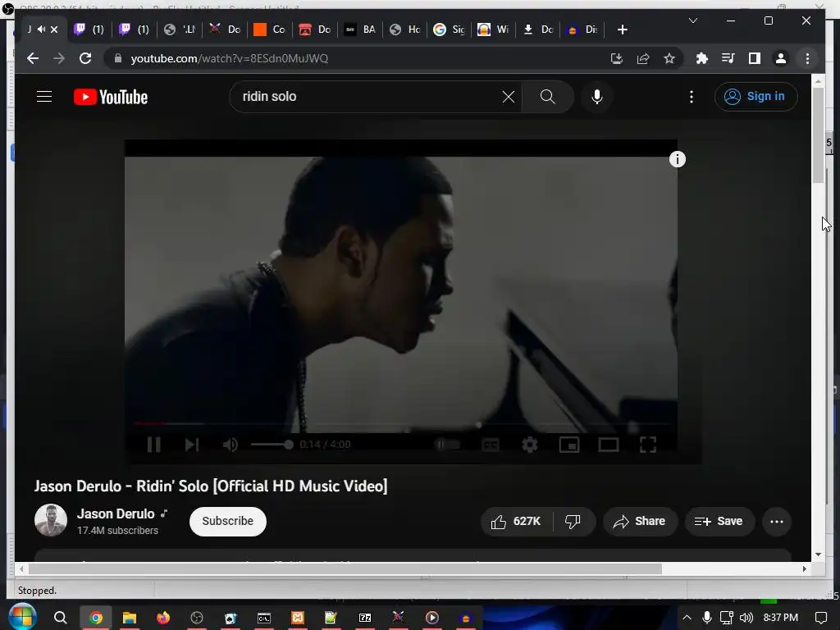Viewport: 840px width, 630px height.
Task: Save video to playlist
Action: 719,521
